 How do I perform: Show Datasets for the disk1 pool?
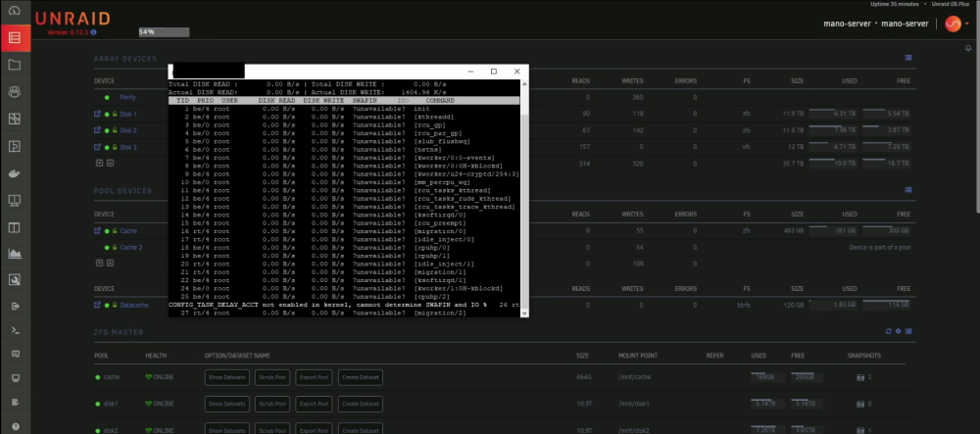tap(227, 404)
